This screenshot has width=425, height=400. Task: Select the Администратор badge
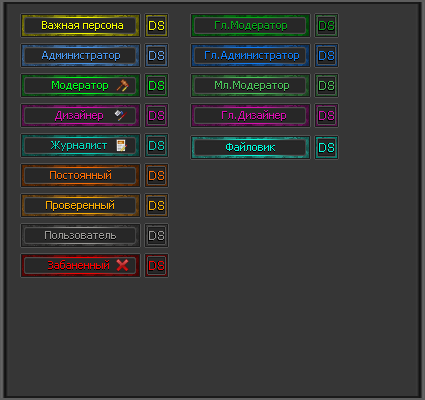80,55
